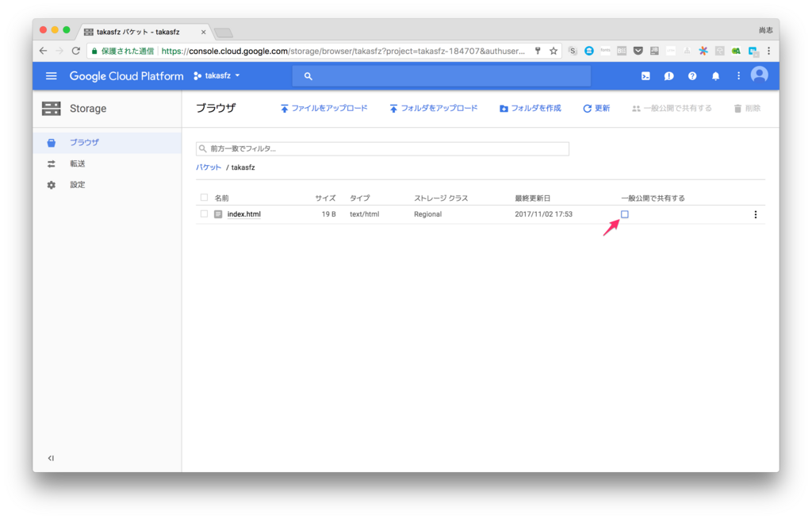
Task: Open the user account avatar
Action: click(759, 75)
